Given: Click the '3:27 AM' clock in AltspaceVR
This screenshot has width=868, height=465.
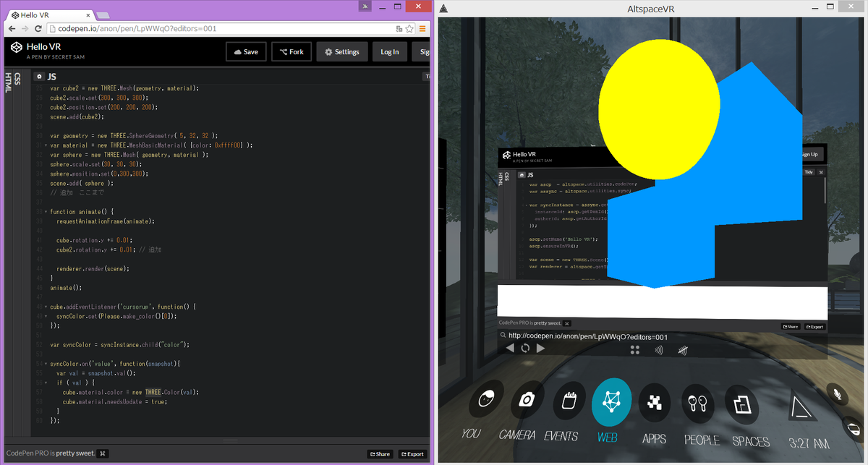Looking at the screenshot, I should pyautogui.click(x=809, y=443).
